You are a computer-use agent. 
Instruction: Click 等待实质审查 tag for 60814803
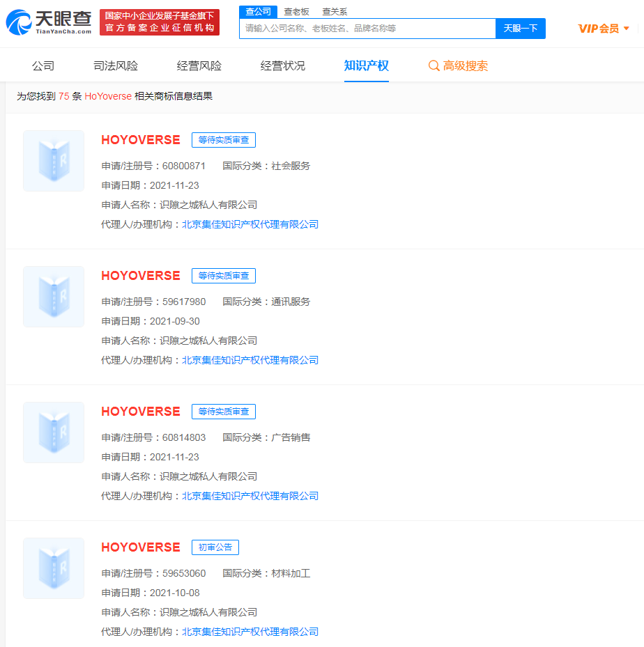point(224,412)
